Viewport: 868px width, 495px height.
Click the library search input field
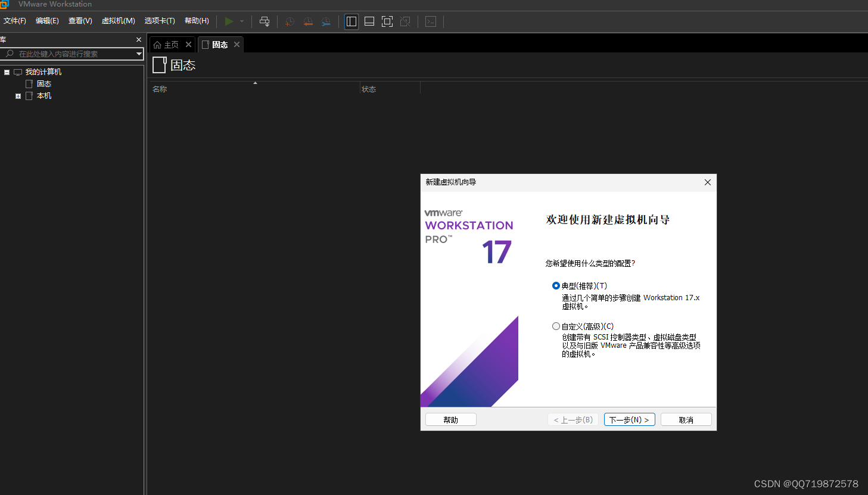71,54
